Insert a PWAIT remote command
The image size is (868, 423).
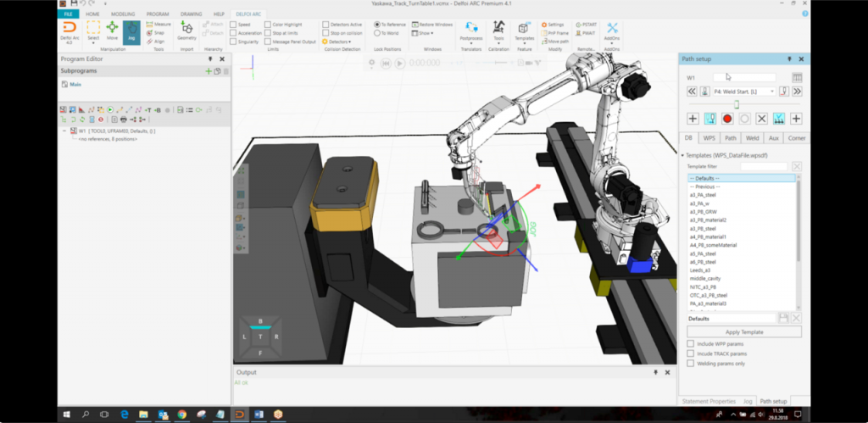[x=585, y=33]
